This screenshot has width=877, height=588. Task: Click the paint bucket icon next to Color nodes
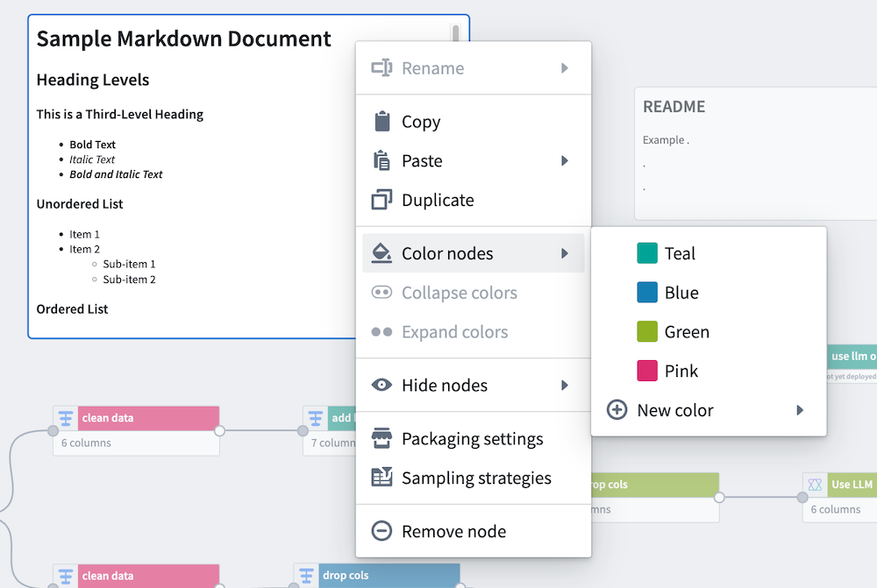coord(381,252)
